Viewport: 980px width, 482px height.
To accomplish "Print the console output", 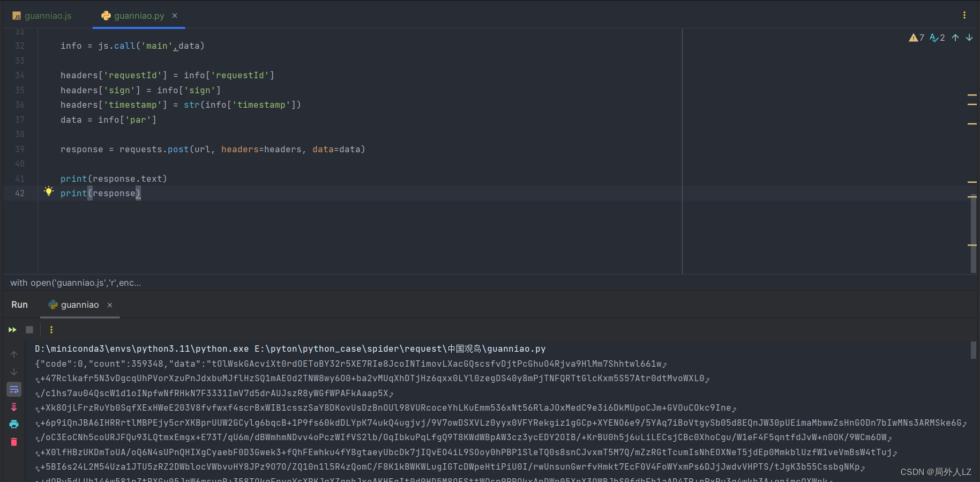I will tap(14, 424).
